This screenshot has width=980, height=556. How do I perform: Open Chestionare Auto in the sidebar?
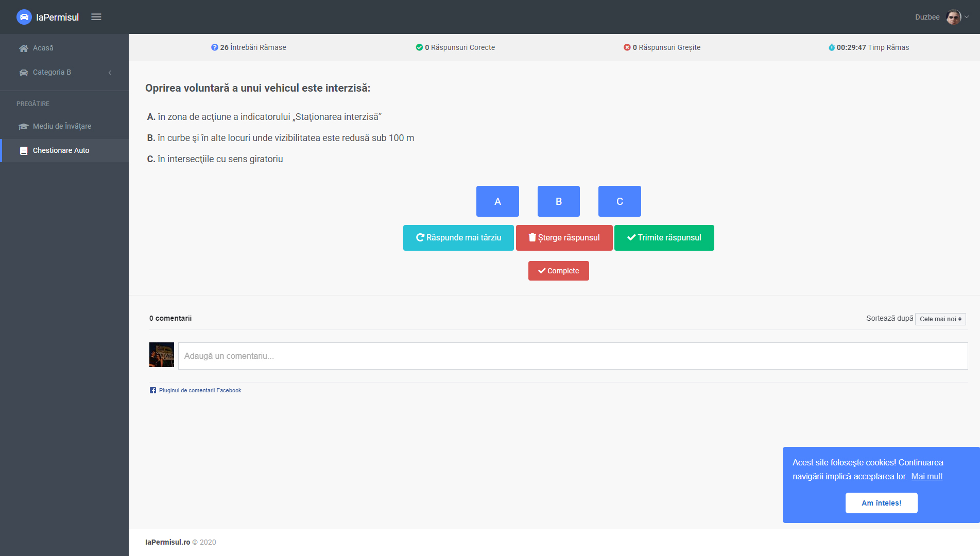coord(61,151)
